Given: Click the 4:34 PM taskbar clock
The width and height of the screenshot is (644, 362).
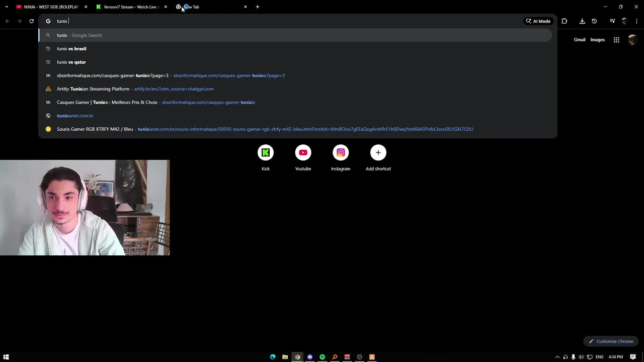Looking at the screenshot, I should (616, 357).
